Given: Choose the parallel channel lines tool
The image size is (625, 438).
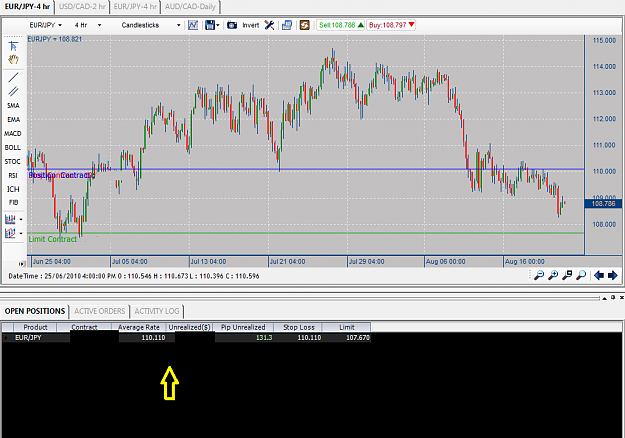Looking at the screenshot, I should click(x=13, y=92).
